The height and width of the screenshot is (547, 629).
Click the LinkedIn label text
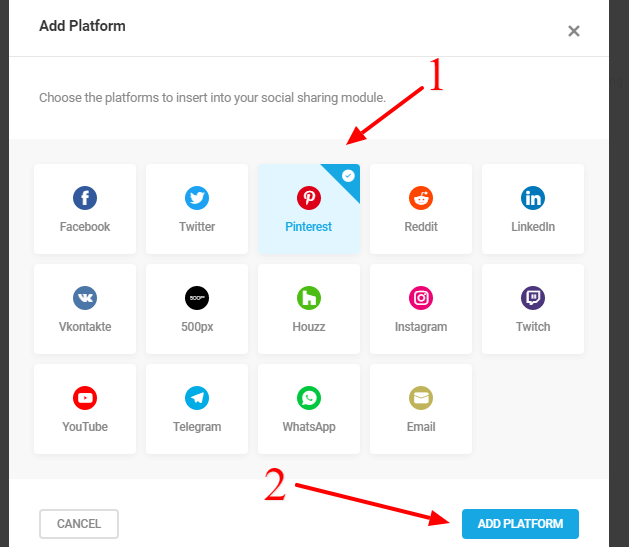(x=533, y=227)
